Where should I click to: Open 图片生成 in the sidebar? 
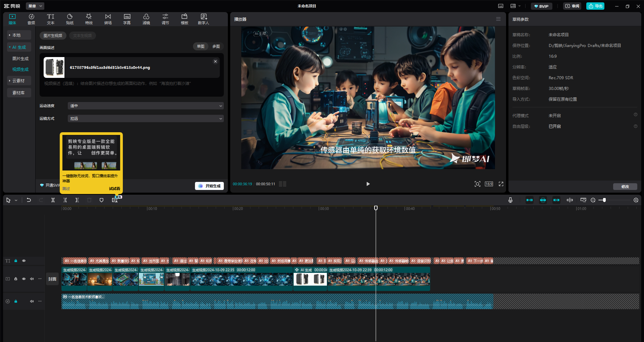pos(20,58)
